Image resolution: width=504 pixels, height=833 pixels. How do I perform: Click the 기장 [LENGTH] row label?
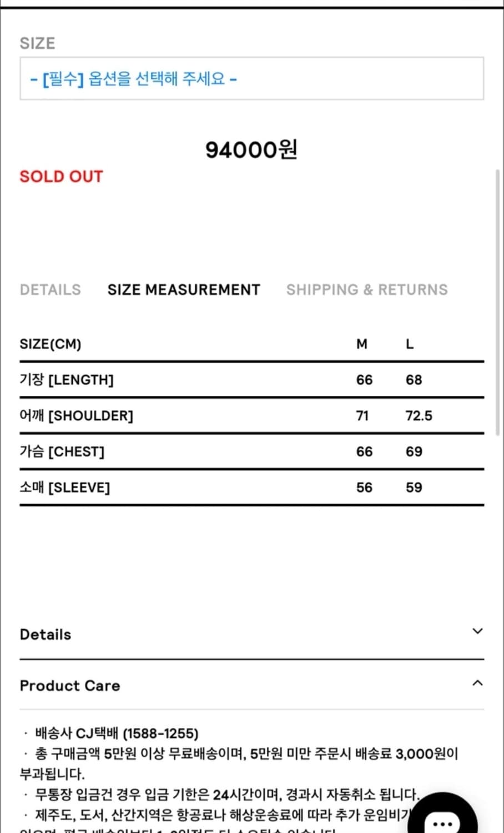[67, 380]
